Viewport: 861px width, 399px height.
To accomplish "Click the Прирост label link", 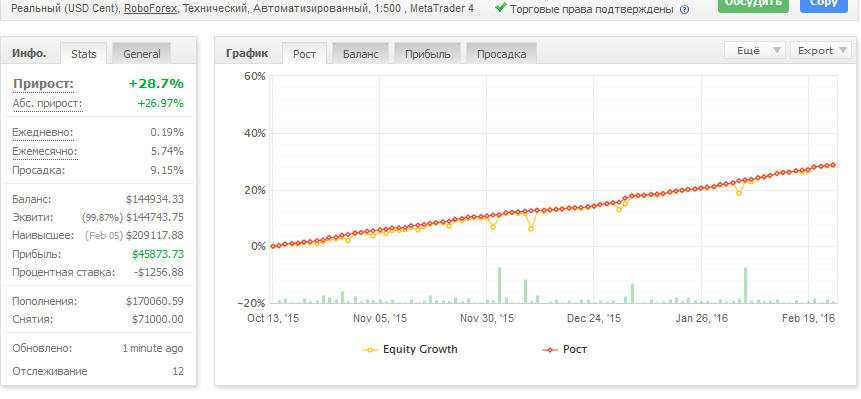I will (x=43, y=83).
